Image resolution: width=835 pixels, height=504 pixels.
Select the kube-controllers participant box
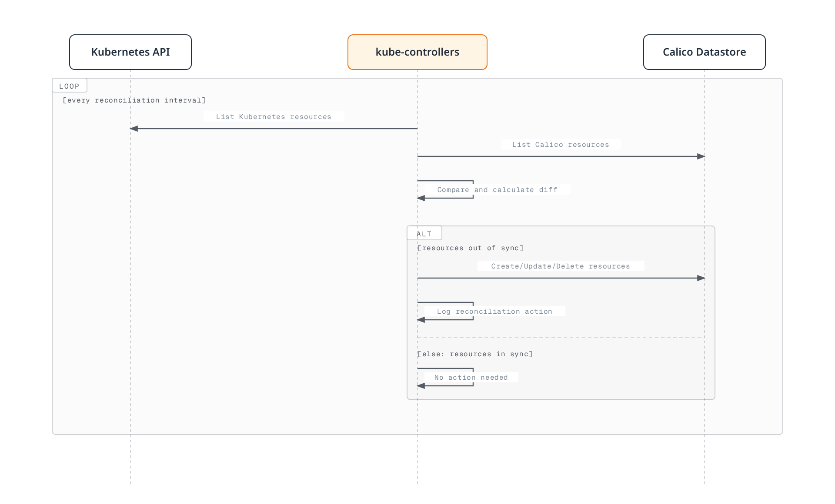[x=417, y=52]
